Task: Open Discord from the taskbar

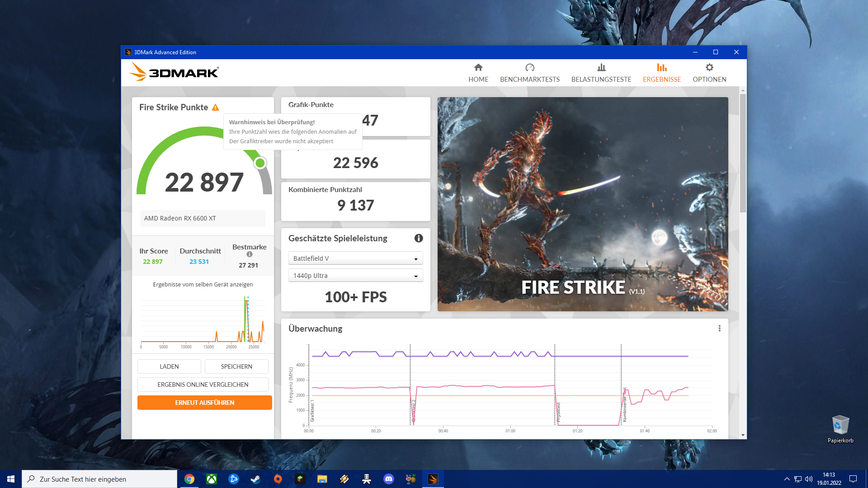Action: (388, 479)
